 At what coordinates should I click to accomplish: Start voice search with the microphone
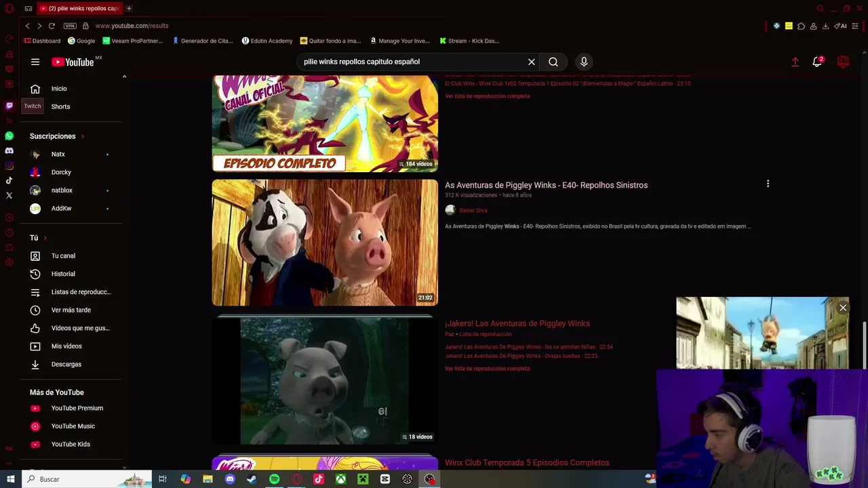(584, 62)
